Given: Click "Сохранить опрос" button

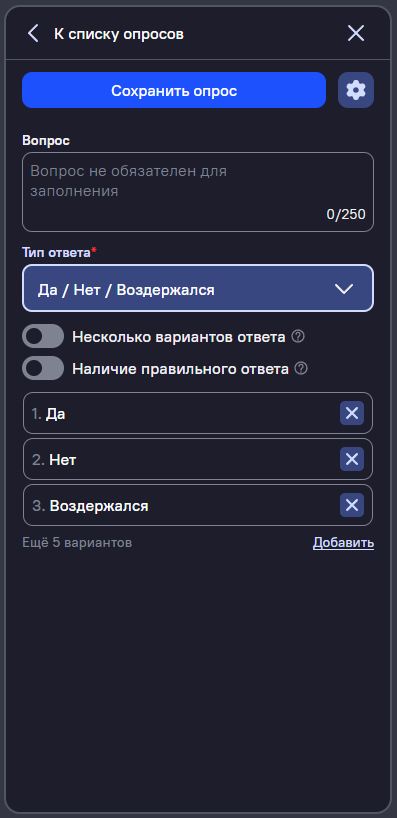Looking at the screenshot, I should pyautogui.click(x=174, y=90).
